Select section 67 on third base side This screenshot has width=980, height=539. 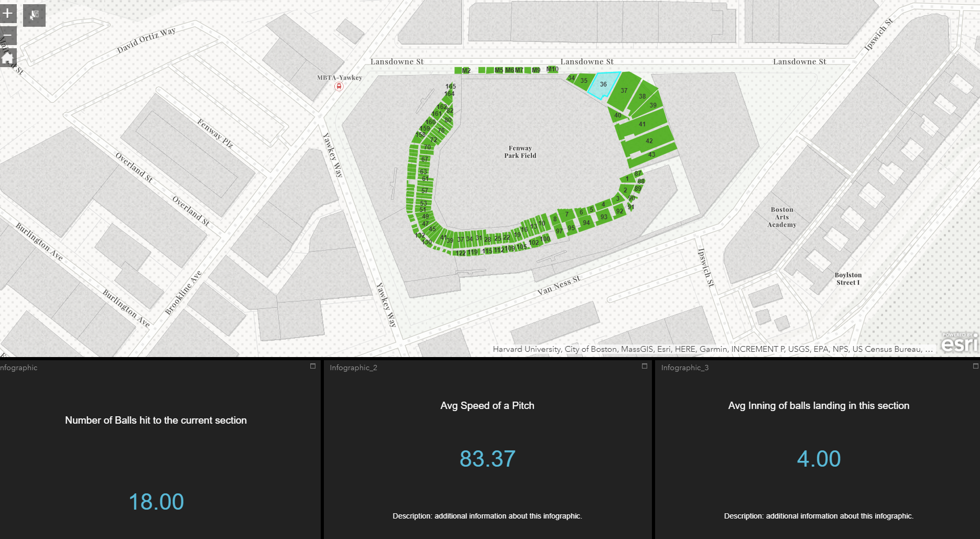coord(424,159)
